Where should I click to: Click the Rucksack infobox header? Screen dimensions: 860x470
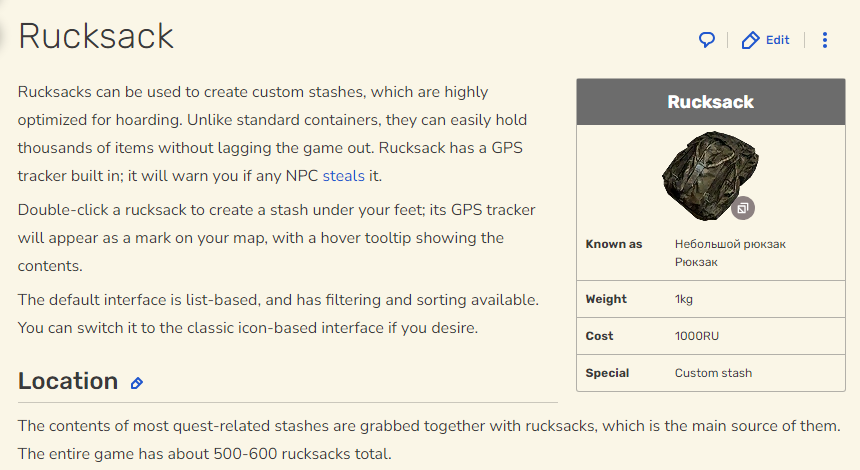point(710,102)
